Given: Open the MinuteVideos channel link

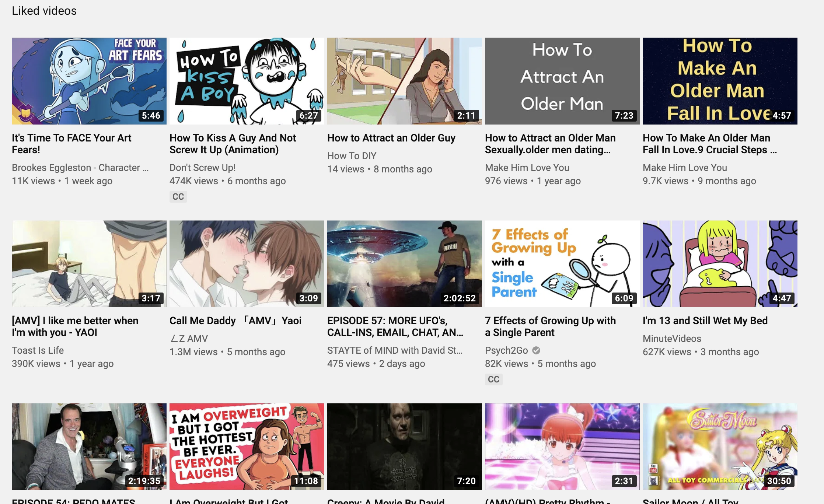Looking at the screenshot, I should tap(671, 339).
